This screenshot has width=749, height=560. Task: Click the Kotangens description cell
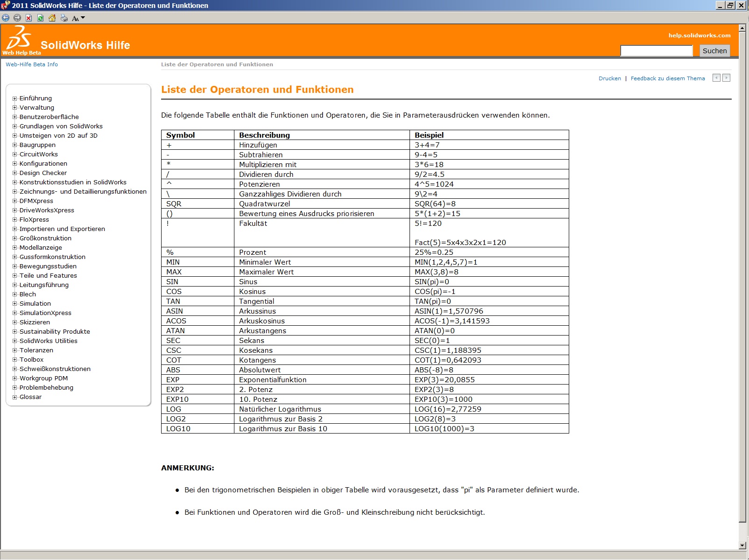point(322,360)
